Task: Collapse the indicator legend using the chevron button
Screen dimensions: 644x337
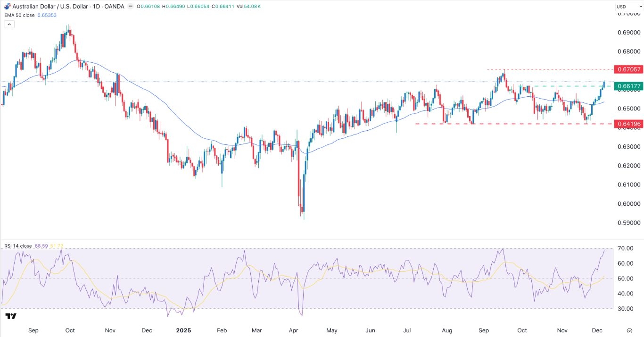Action: (9, 24)
